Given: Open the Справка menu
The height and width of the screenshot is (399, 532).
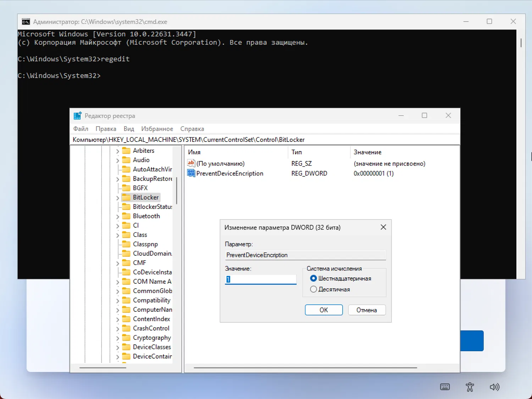Looking at the screenshot, I should [192, 129].
